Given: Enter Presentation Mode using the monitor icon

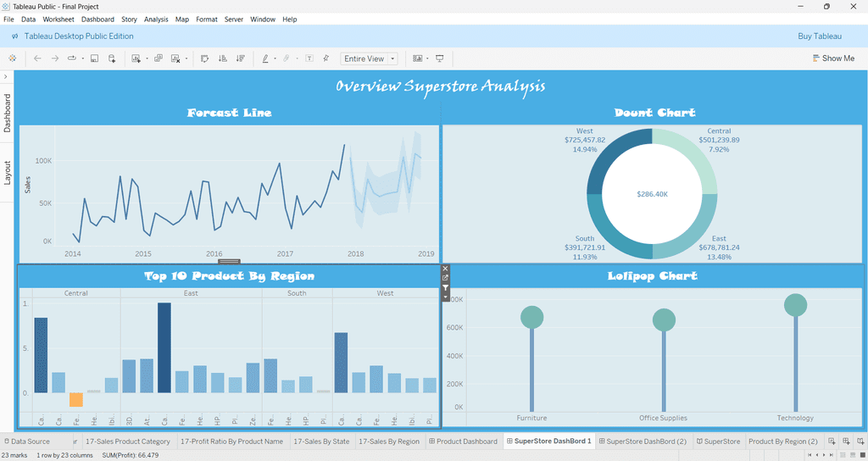Looking at the screenshot, I should coord(440,58).
